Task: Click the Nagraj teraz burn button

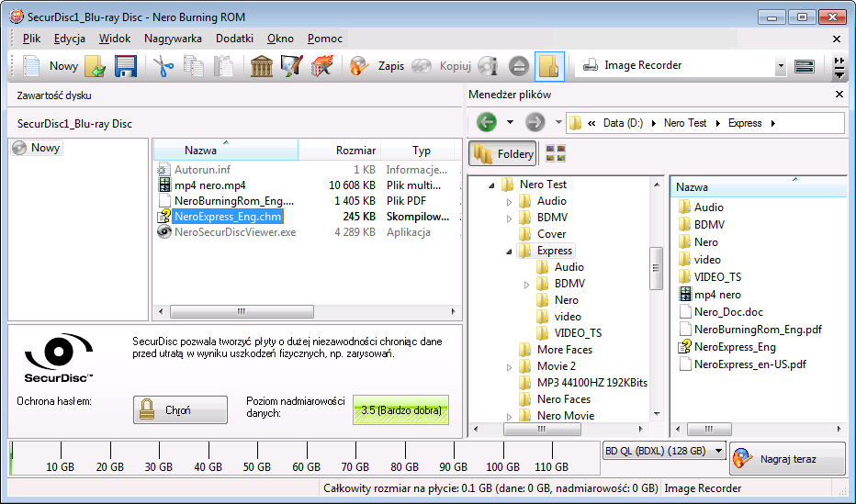Action: pyautogui.click(x=788, y=459)
